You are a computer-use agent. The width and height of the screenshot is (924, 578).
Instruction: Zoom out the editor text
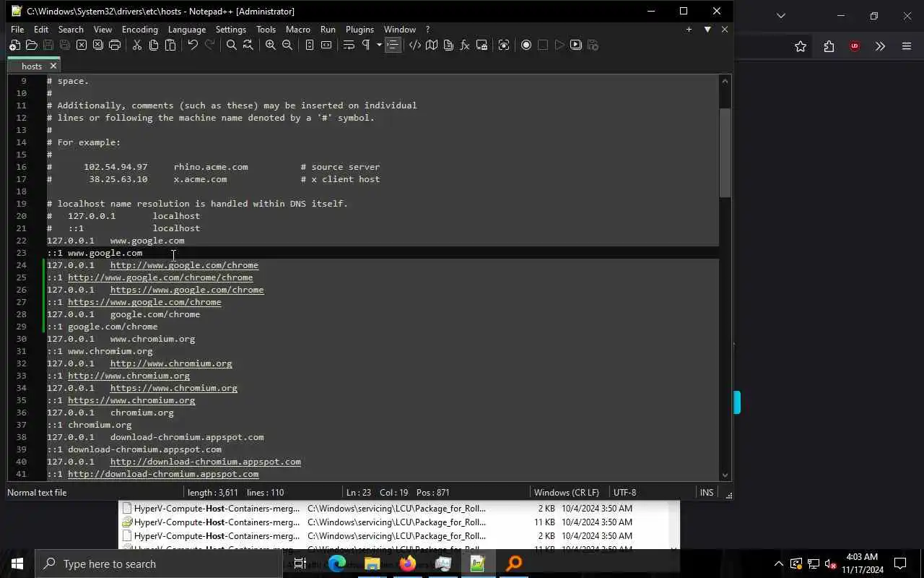click(287, 45)
